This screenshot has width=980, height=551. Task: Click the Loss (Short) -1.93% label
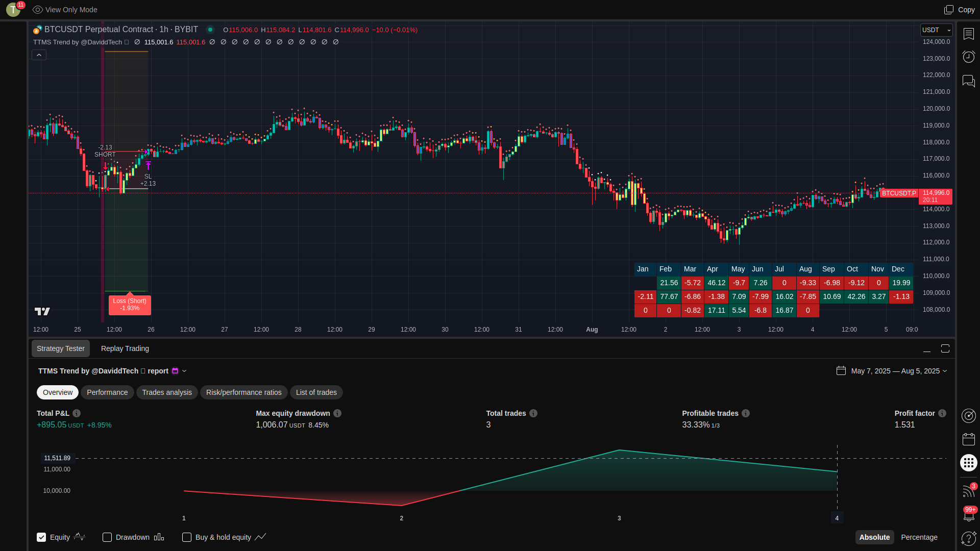click(x=130, y=305)
